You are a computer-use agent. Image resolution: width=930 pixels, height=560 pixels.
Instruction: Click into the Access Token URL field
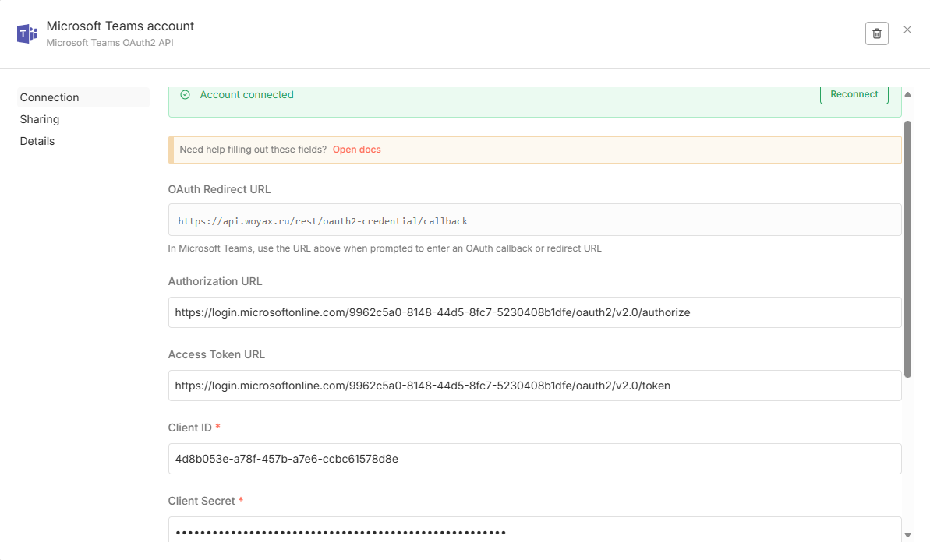534,386
